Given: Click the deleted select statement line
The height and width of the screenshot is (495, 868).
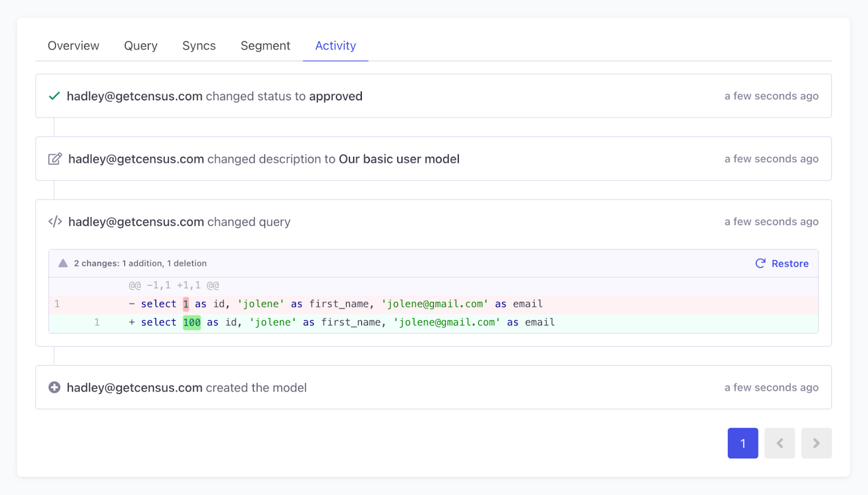Looking at the screenshot, I should [x=336, y=304].
